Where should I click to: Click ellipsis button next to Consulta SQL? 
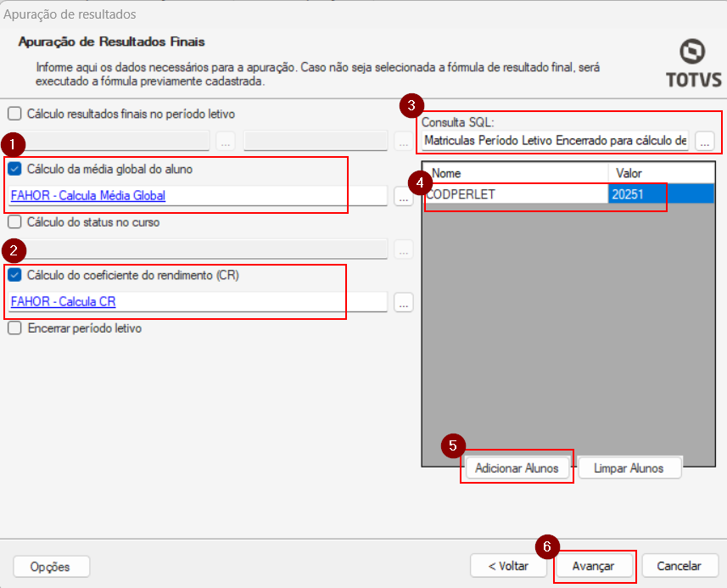click(x=705, y=141)
